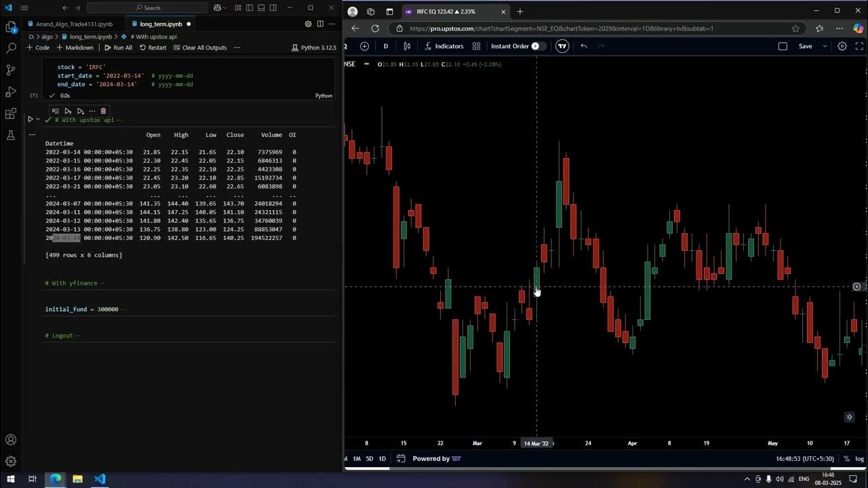
Task: Open Accounts icon in VS Code
Action: pos(11,440)
